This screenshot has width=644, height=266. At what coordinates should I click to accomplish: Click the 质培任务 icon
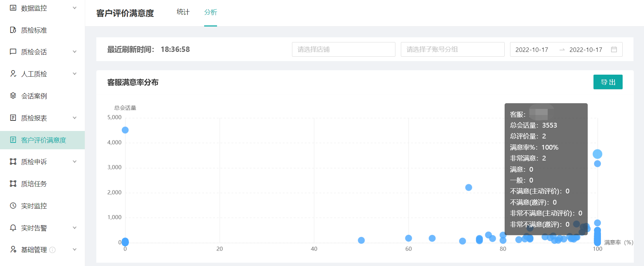coord(13,184)
